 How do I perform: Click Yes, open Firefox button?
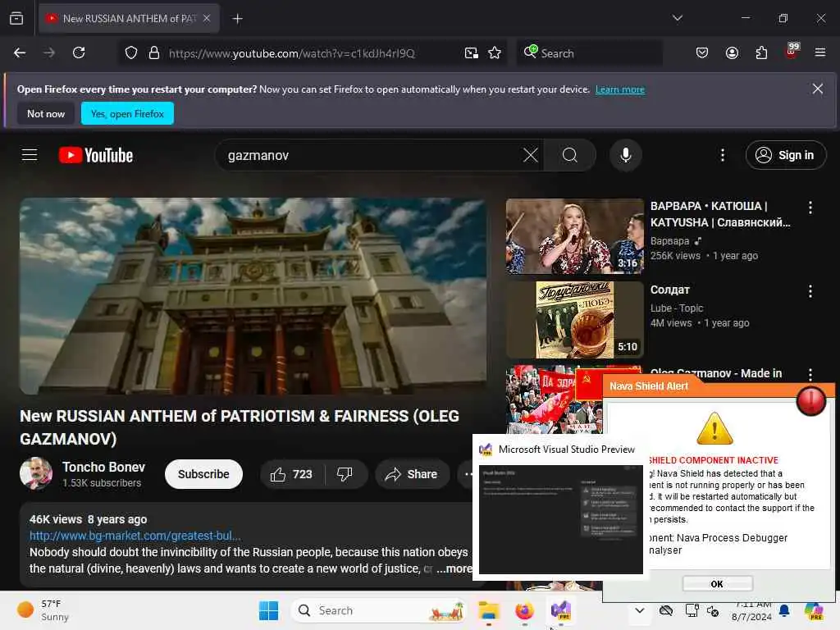(127, 113)
